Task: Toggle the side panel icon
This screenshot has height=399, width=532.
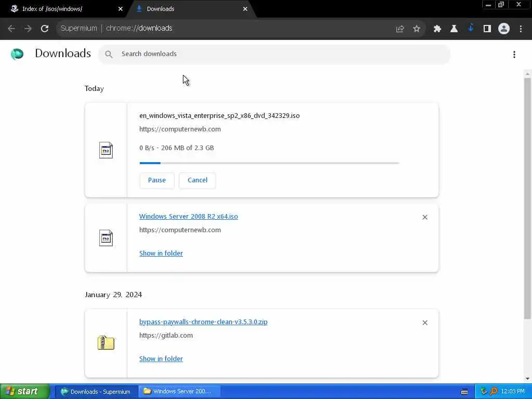Action: 487,29
